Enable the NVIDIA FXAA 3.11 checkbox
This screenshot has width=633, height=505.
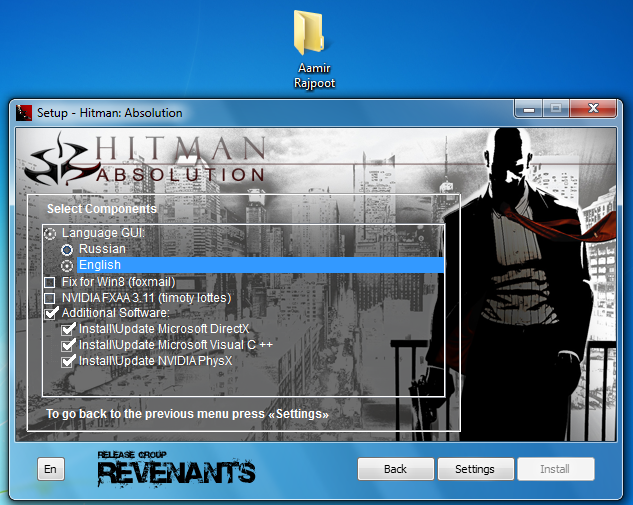pos(50,298)
